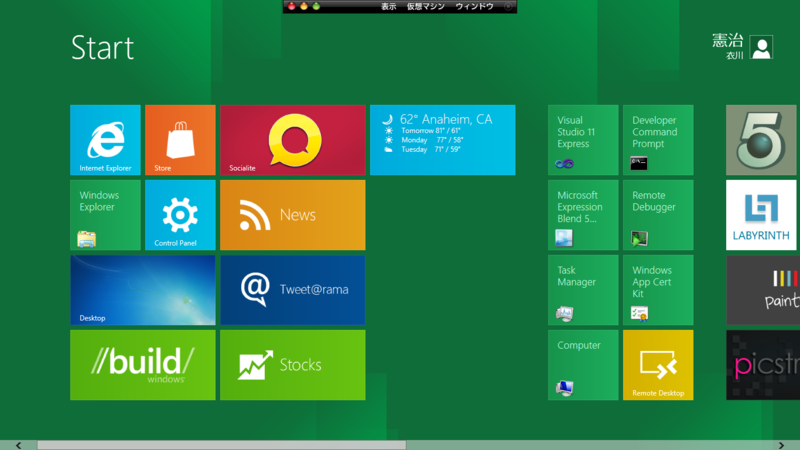
Task: Open the Socialite tile
Action: 293,140
